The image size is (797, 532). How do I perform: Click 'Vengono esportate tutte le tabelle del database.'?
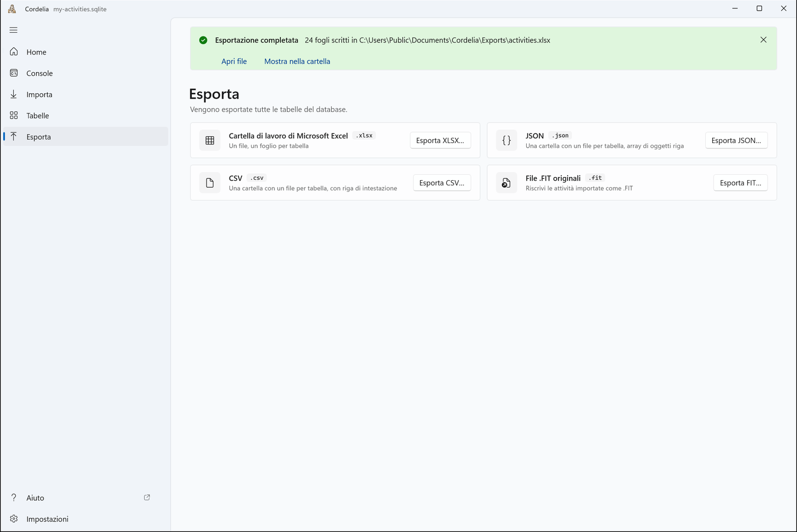(x=269, y=110)
